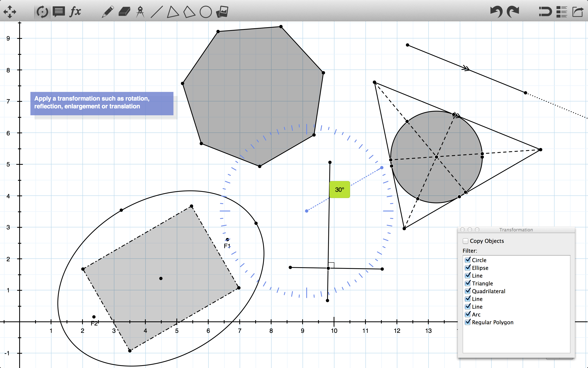Uncheck the Regular Polygon filter checkbox
This screenshot has height=368, width=588.
click(x=468, y=322)
